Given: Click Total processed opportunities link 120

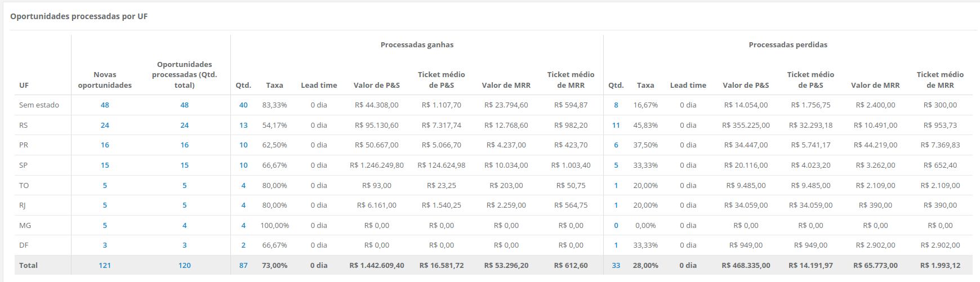Looking at the screenshot, I should pyautogui.click(x=184, y=266).
